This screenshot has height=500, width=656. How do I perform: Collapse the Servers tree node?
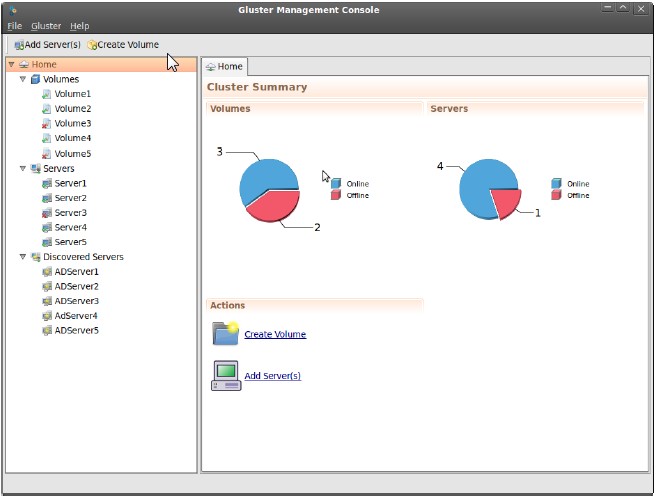point(23,169)
